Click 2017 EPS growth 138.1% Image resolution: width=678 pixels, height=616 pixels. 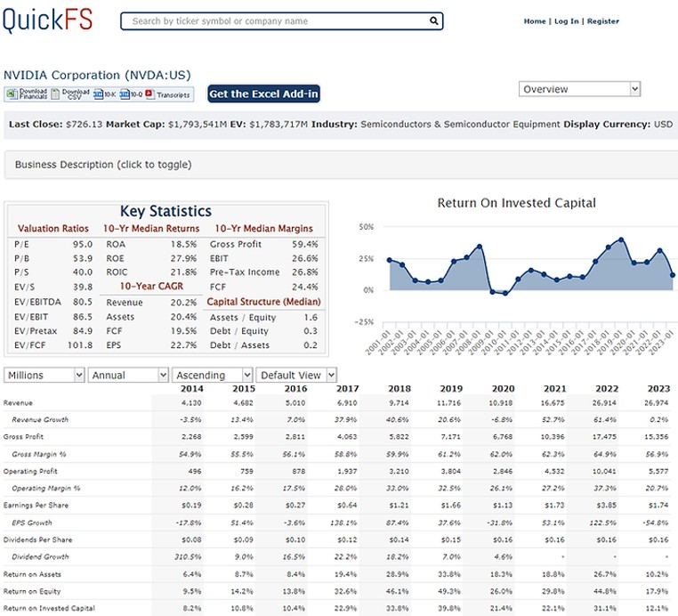tap(343, 523)
